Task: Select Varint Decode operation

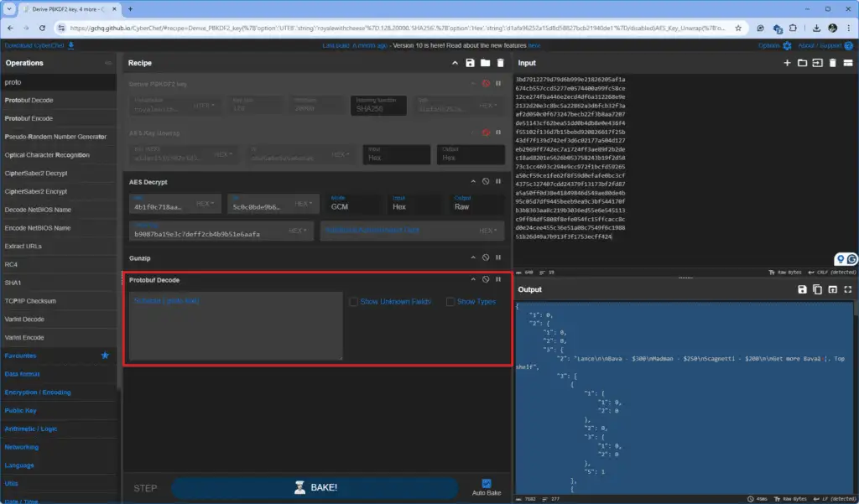Action: tap(58, 319)
